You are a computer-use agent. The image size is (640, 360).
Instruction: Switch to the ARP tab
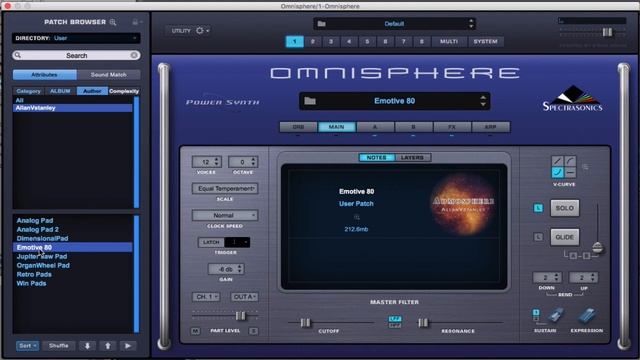tap(490, 127)
